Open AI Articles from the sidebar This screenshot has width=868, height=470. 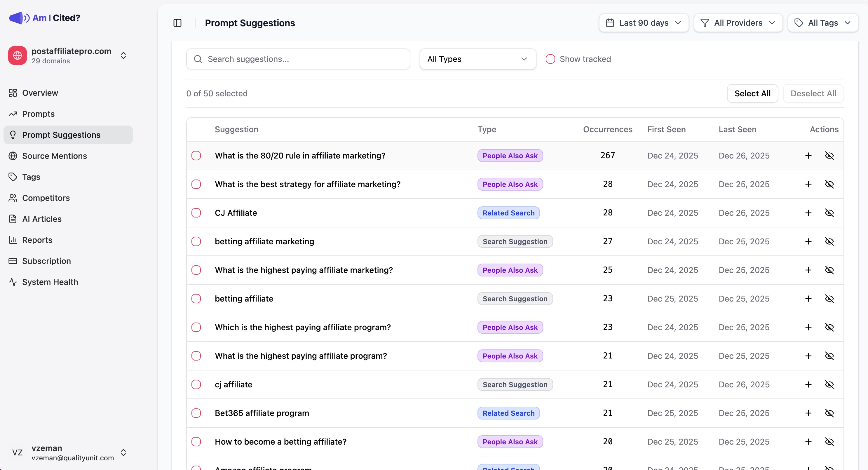point(41,219)
